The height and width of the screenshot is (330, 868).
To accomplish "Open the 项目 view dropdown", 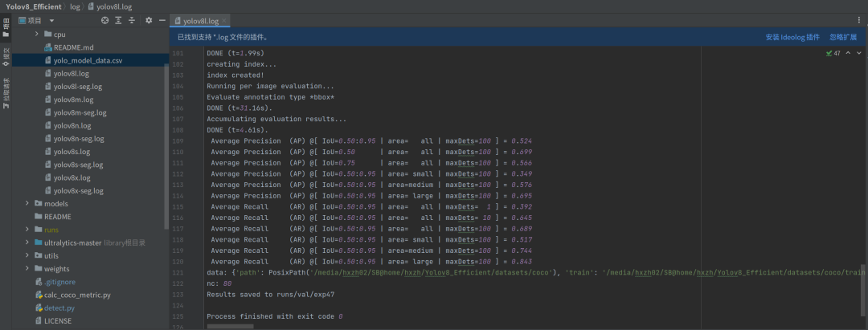I will pos(52,20).
